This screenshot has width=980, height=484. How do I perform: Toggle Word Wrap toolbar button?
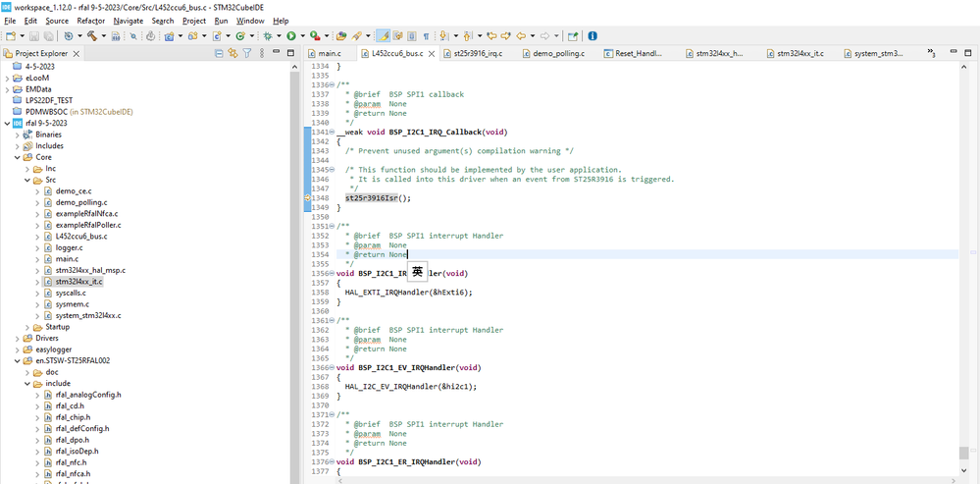397,36
